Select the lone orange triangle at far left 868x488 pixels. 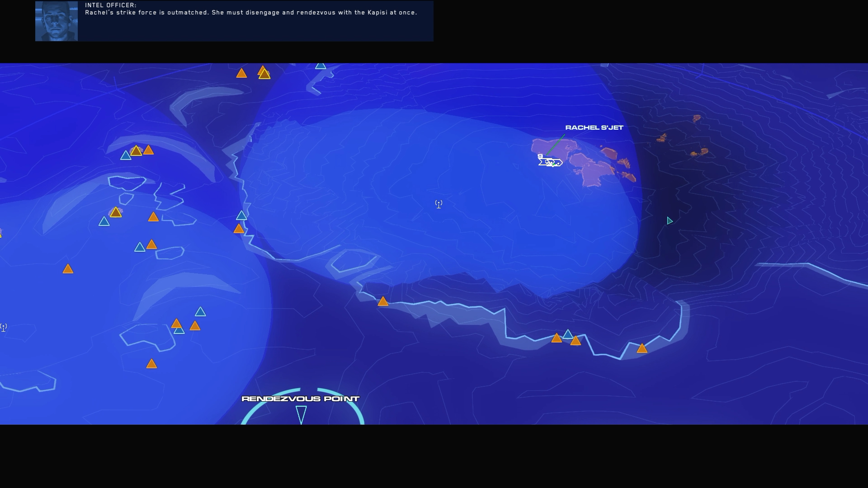pyautogui.click(x=68, y=270)
